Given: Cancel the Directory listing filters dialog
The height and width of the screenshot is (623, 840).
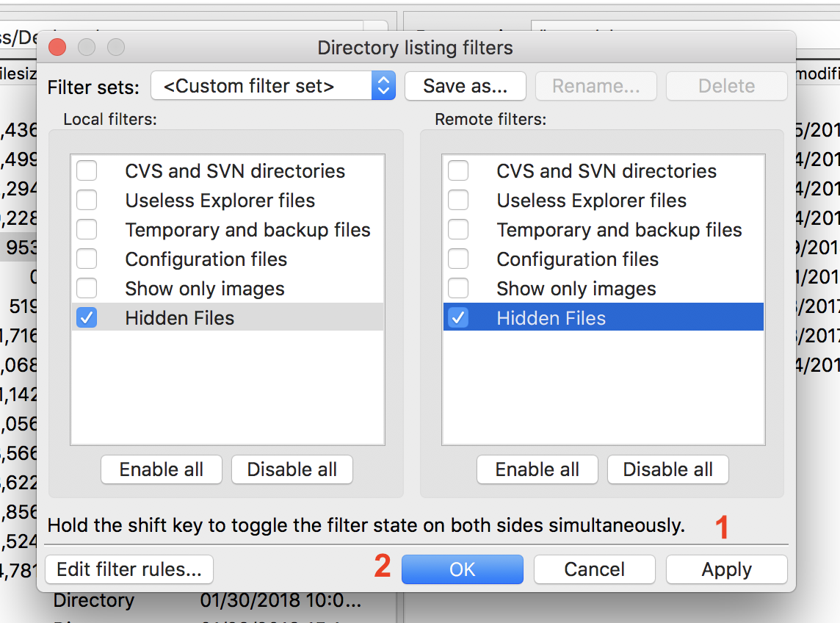Looking at the screenshot, I should tap(594, 569).
